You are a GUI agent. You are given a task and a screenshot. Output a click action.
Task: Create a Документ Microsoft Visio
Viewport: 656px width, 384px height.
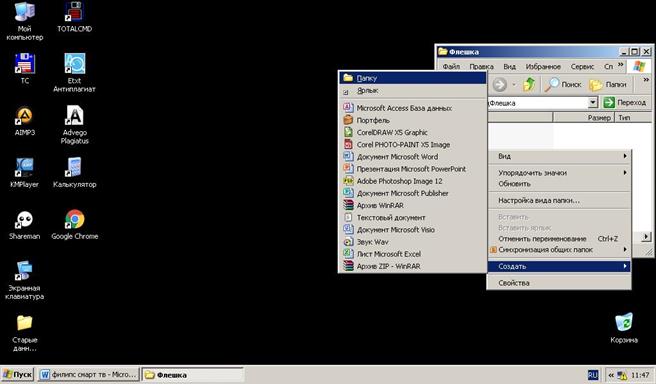(412, 229)
